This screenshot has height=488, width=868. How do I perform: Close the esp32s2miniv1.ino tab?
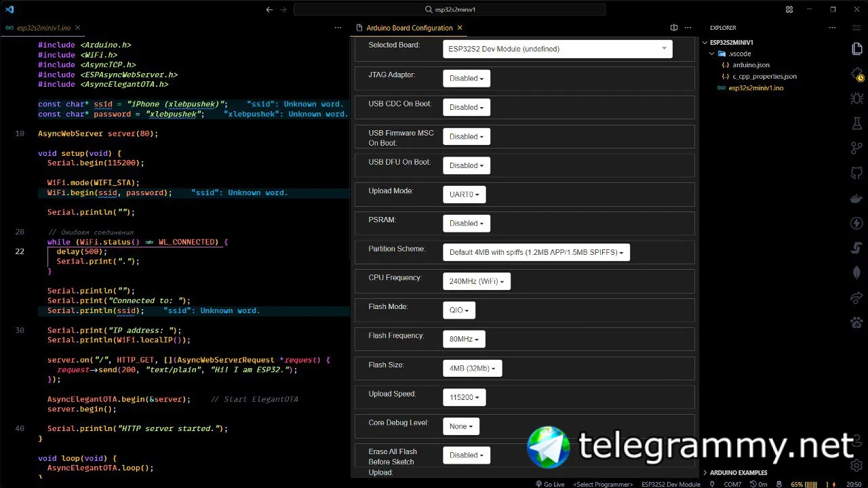pos(78,28)
